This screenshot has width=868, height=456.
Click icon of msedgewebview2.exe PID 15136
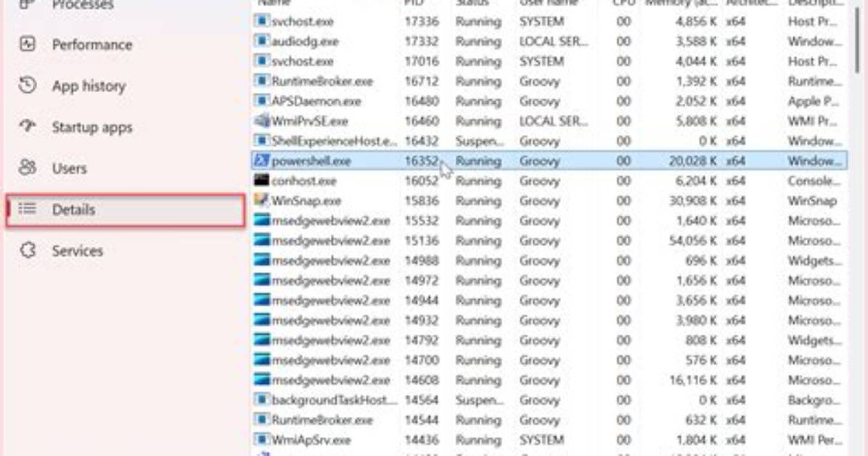tap(261, 240)
